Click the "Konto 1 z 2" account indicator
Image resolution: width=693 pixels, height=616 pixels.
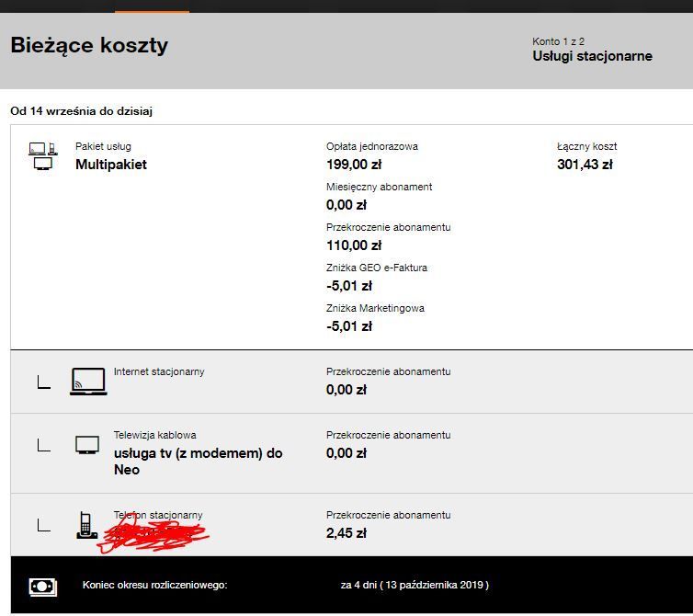pos(558,41)
